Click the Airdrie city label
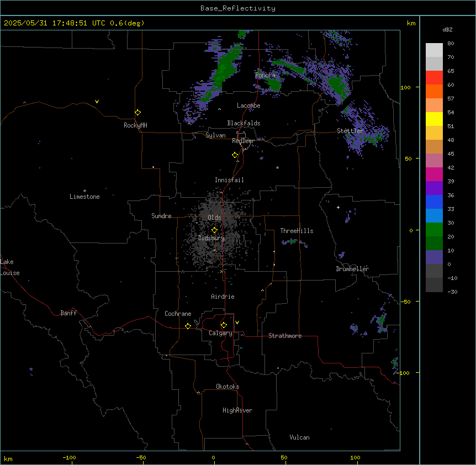The width and height of the screenshot is (476, 465). 223,297
